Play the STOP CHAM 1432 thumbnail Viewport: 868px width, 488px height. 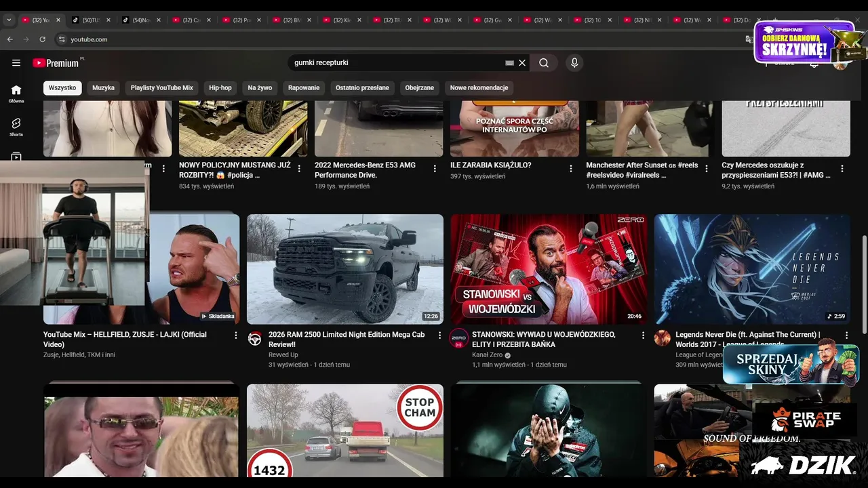345,430
